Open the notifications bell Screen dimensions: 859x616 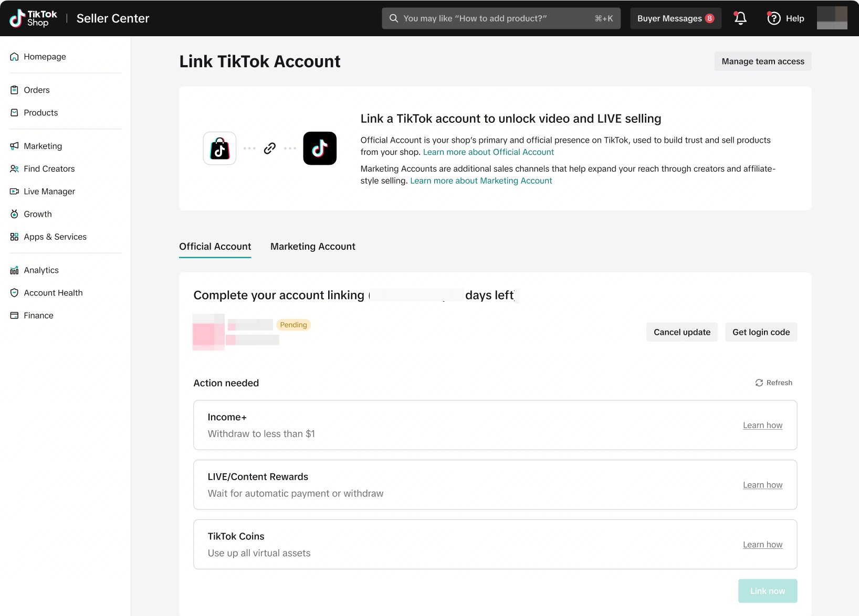pyautogui.click(x=740, y=18)
